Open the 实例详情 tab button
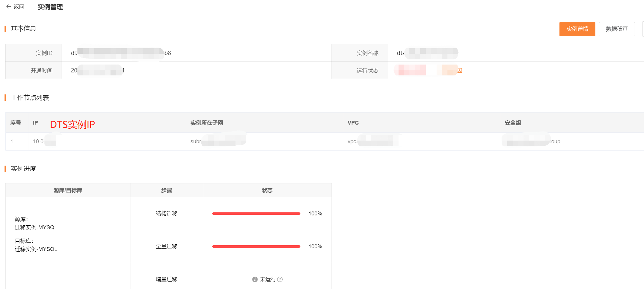This screenshot has height=289, width=644. (x=577, y=29)
